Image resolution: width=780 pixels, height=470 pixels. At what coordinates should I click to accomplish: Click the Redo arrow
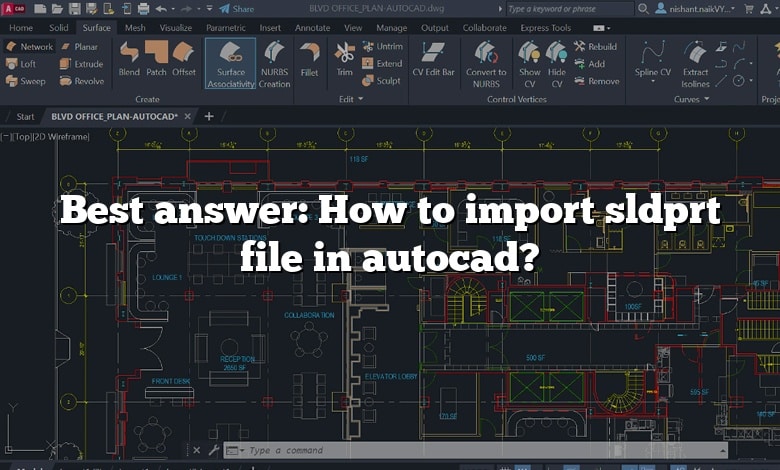[187, 9]
